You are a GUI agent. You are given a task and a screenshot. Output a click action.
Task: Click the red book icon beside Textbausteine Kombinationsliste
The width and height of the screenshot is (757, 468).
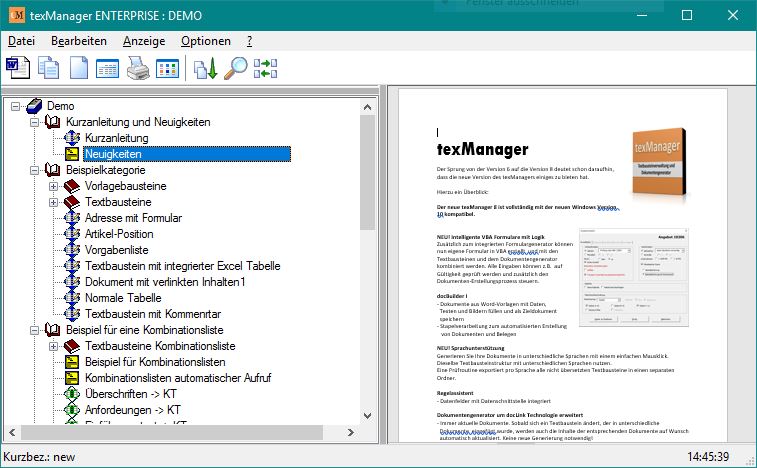tap(72, 345)
